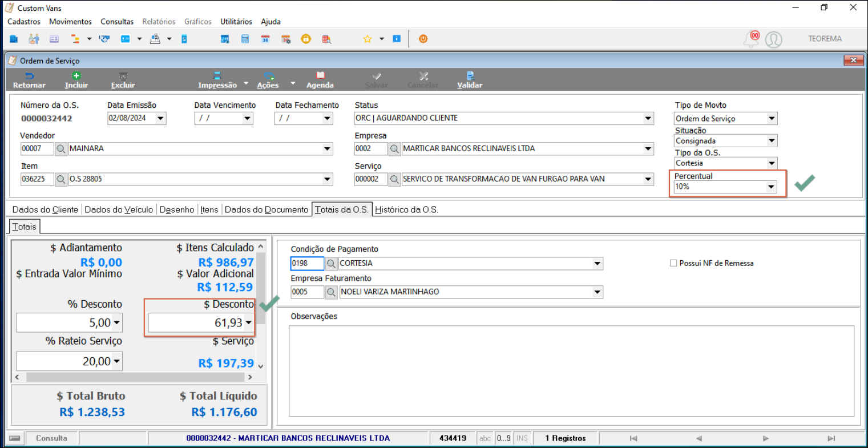Jump to last record in status bar
Image resolution: width=868 pixels, height=448 pixels.
[x=831, y=438]
